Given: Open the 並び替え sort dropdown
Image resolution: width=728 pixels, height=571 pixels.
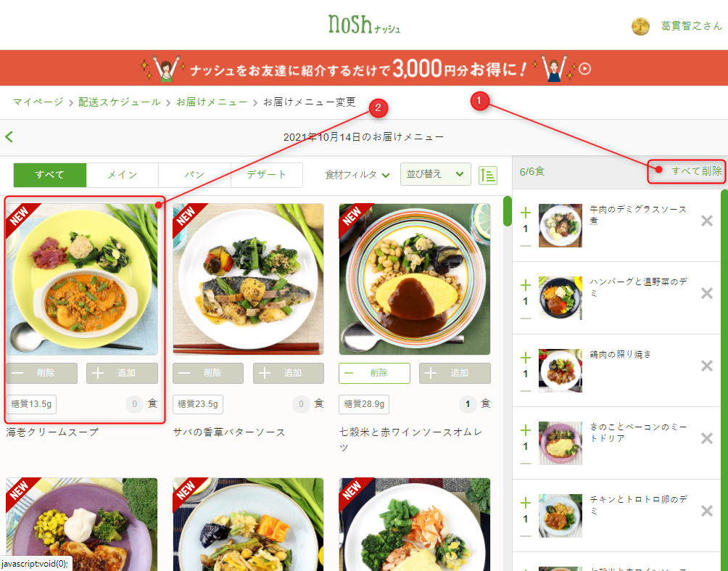Looking at the screenshot, I should 436,174.
